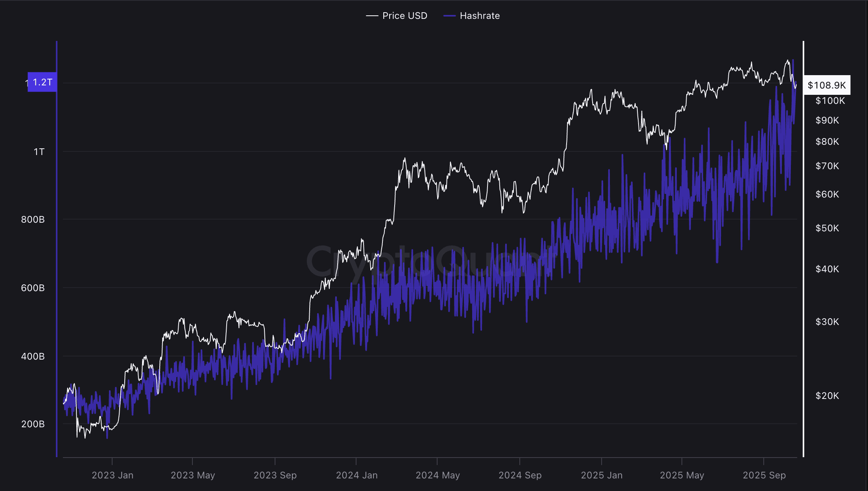
Task: Click the 2024 Jan date label
Action: [357, 475]
